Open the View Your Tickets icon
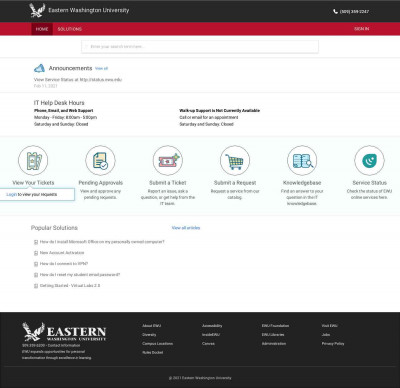400x388 pixels. [33, 161]
